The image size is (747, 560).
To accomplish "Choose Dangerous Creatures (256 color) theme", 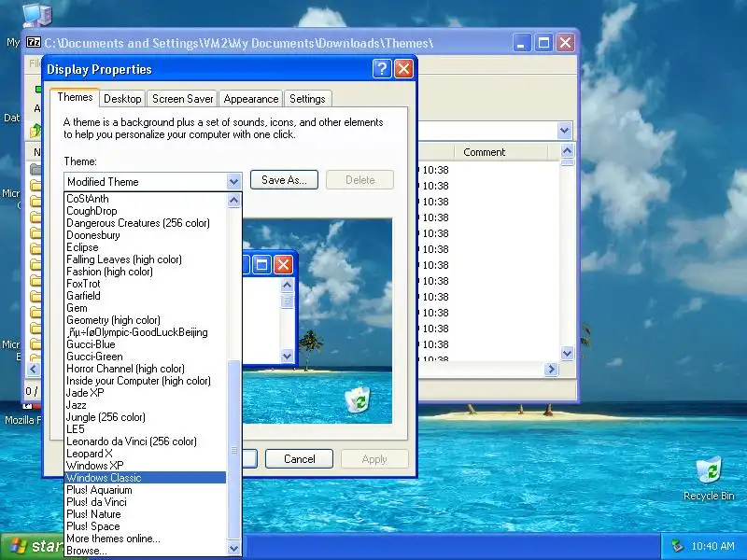I will click(146, 223).
